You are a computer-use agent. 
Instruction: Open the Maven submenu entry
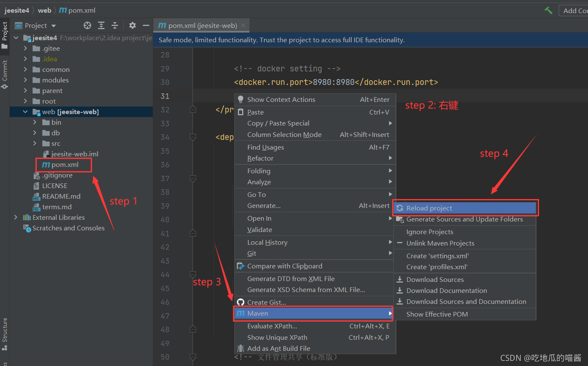(x=313, y=313)
